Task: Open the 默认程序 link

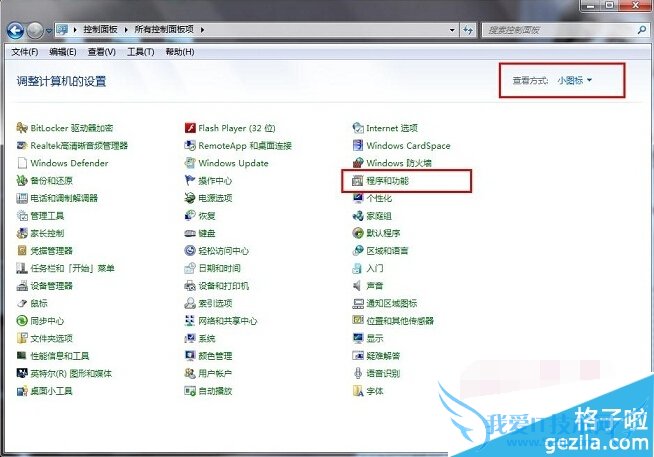Action: click(x=383, y=233)
